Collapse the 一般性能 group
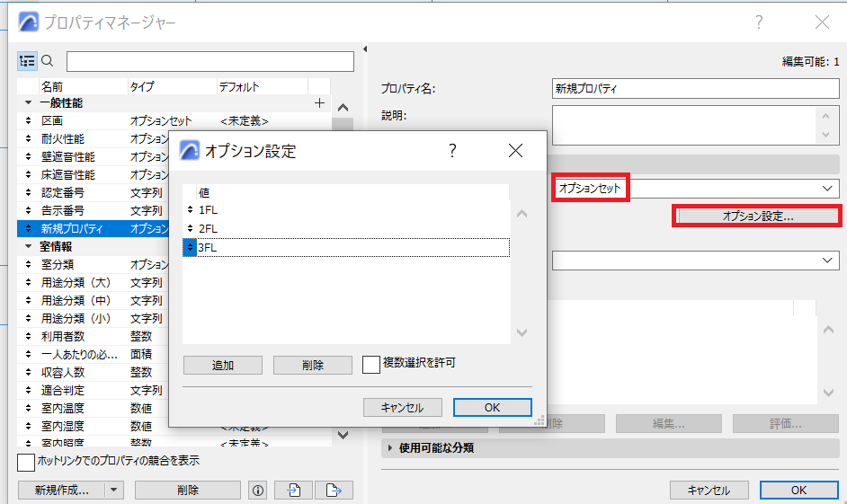This screenshot has width=847, height=504. pyautogui.click(x=28, y=102)
